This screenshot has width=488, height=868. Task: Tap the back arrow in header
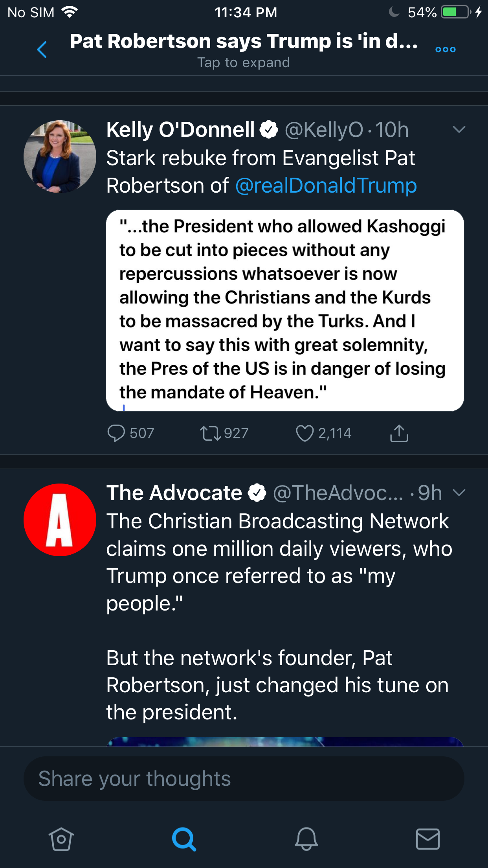click(42, 50)
